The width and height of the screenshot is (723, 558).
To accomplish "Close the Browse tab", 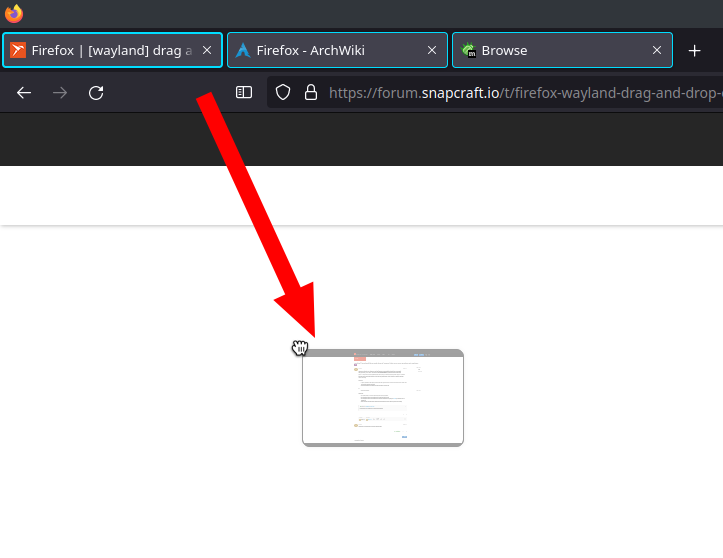I will click(657, 51).
